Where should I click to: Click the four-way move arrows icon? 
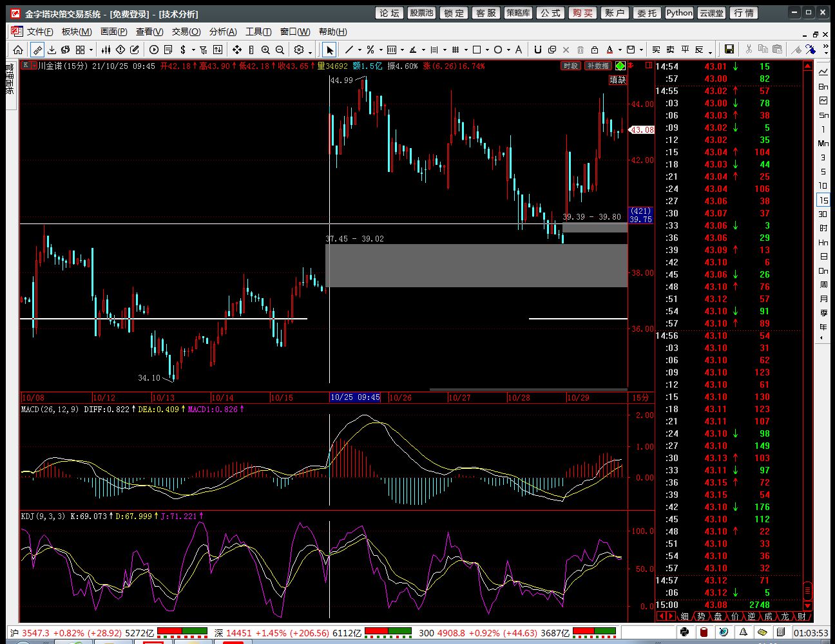coord(236,50)
